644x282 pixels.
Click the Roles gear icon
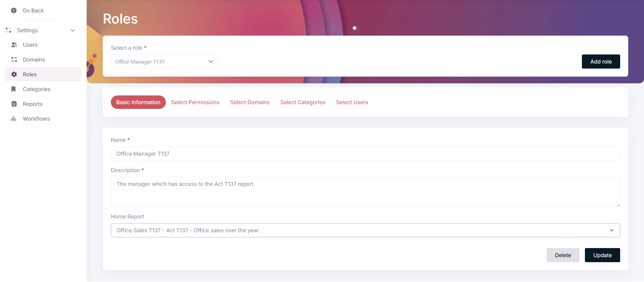(14, 74)
